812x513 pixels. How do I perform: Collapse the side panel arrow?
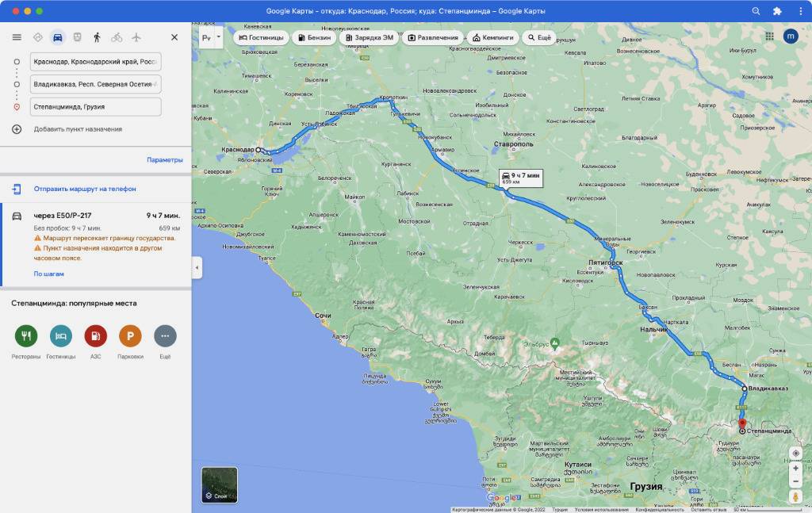[197, 267]
